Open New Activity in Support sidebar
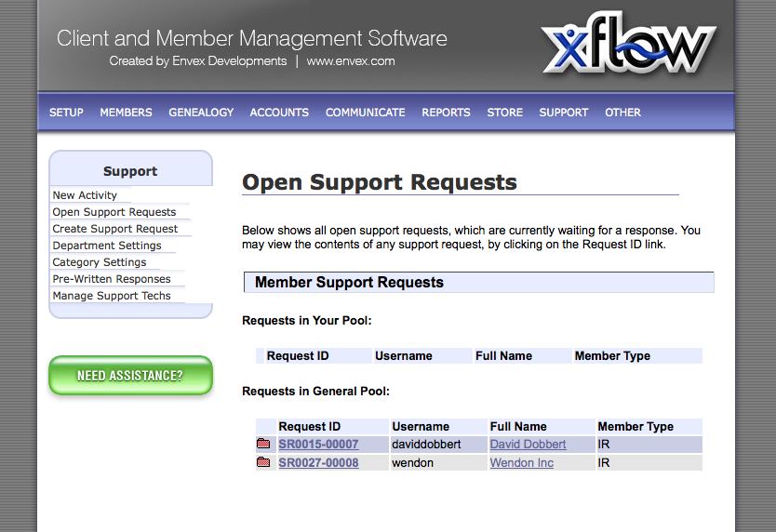This screenshot has height=532, width=776. [x=85, y=195]
